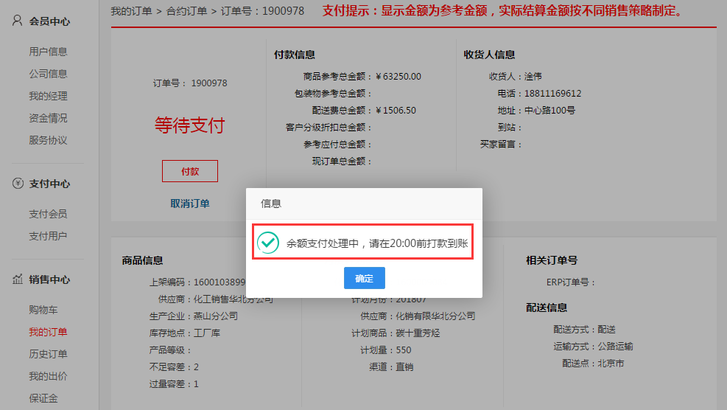Click the 销售中心 chart icon
The image size is (727, 410).
[18, 280]
